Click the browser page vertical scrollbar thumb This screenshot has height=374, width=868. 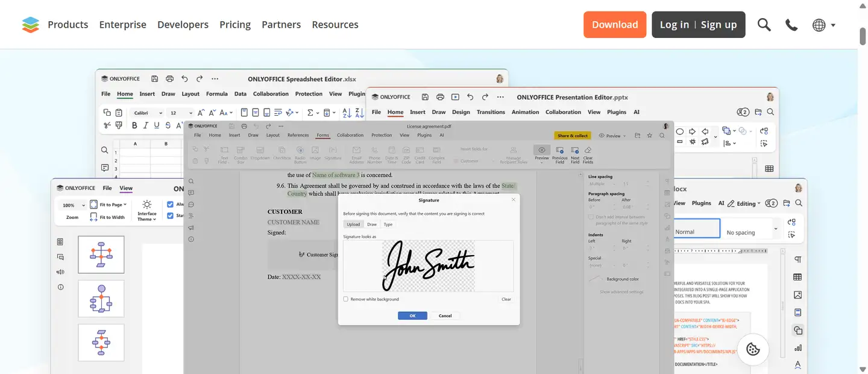click(x=863, y=36)
